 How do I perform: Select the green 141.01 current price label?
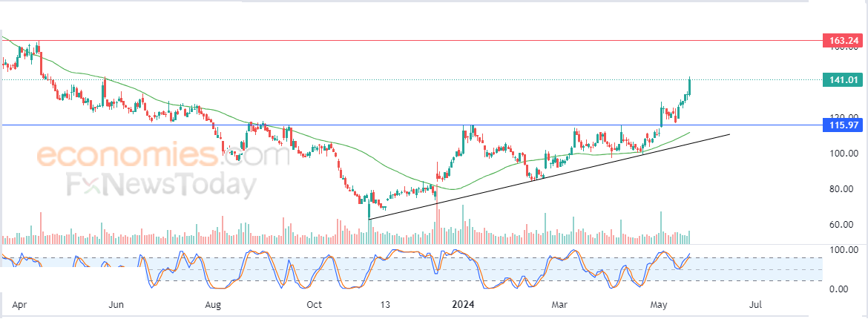coord(843,80)
